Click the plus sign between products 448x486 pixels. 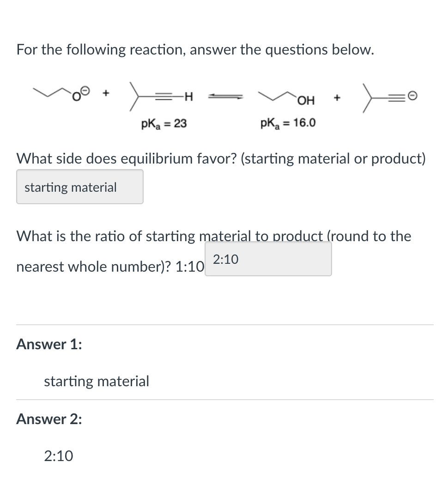(x=337, y=97)
